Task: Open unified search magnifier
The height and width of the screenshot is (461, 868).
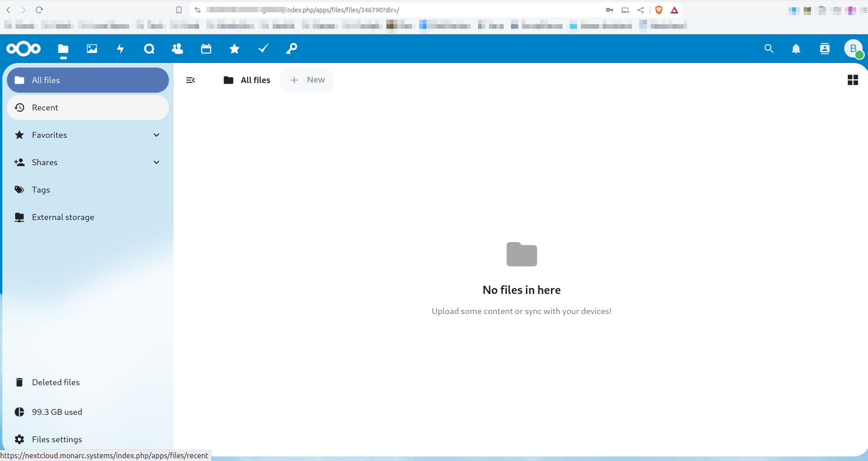Action: [x=769, y=49]
